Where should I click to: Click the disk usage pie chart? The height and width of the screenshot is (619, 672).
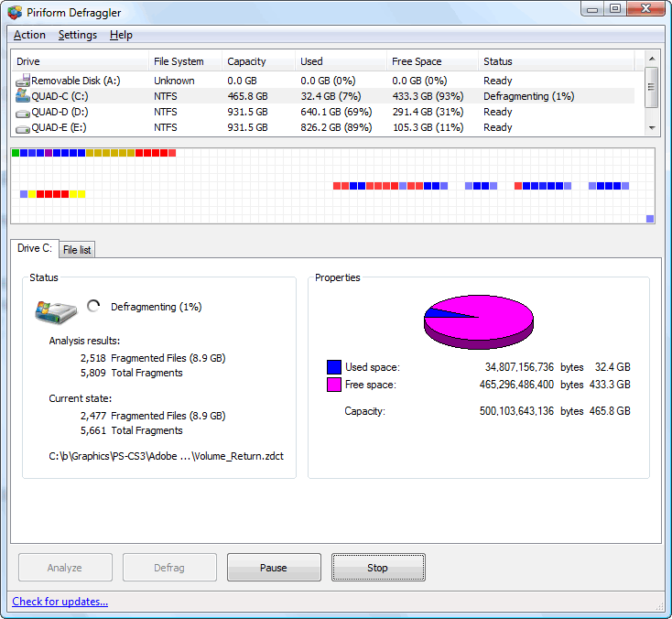click(x=478, y=321)
